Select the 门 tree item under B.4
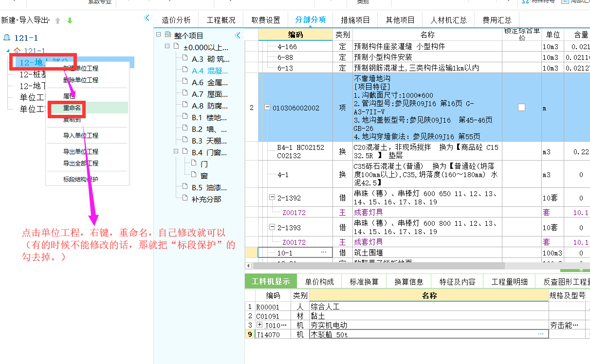Viewport: 590px width, 364px height. [204, 164]
